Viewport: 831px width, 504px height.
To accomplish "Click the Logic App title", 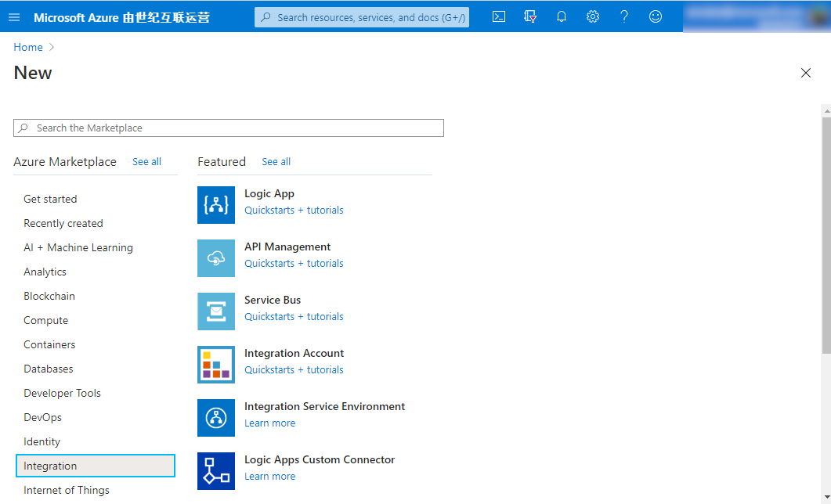I will pos(269,194).
